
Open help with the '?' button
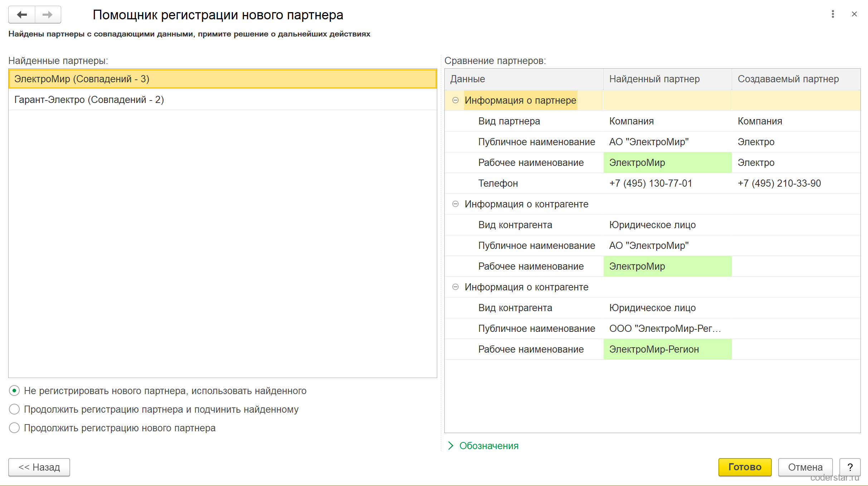point(850,467)
